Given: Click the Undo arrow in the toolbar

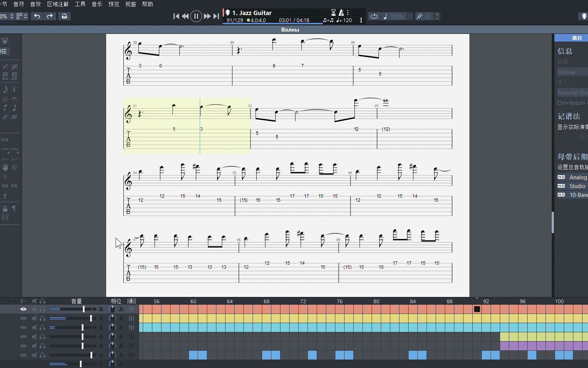Looking at the screenshot, I should tap(37, 16).
